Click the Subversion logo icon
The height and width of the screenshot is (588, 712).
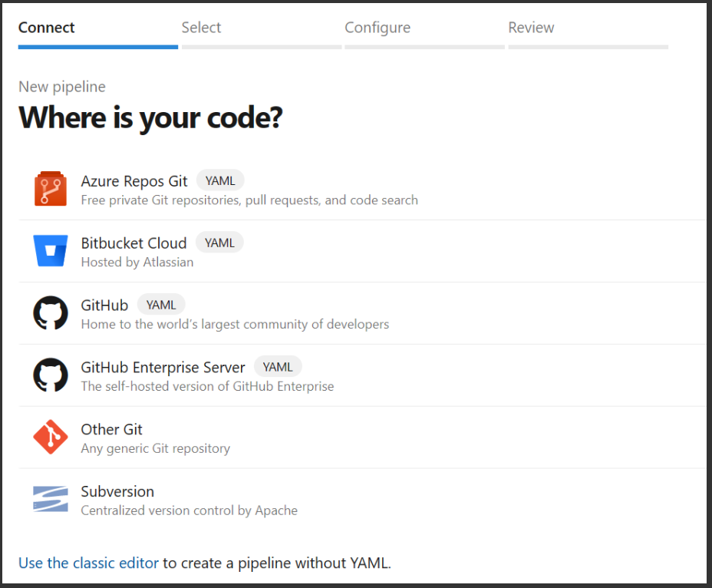pyautogui.click(x=51, y=499)
